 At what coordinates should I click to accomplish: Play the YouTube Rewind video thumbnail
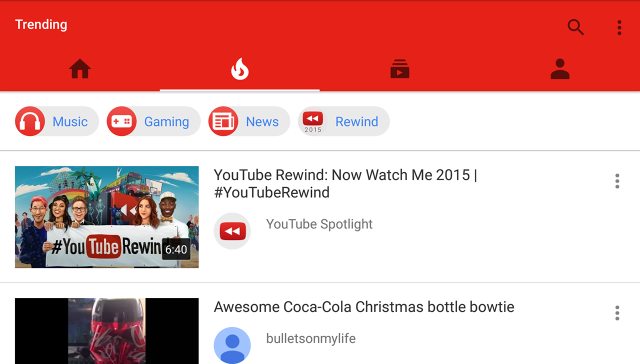tap(107, 217)
